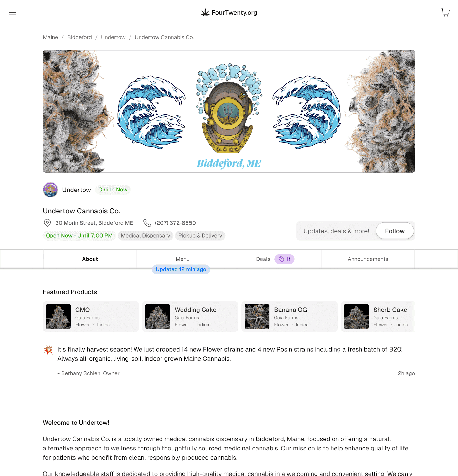This screenshot has width=458, height=476.
Task: Go to Biddeford breadcrumb link
Action: click(x=79, y=37)
